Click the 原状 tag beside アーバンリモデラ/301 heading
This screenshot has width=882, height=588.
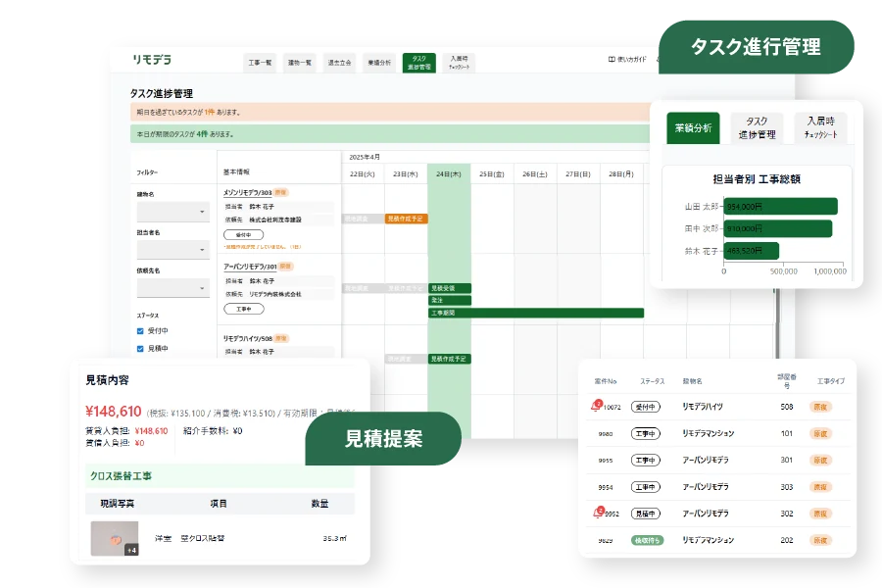(x=286, y=267)
